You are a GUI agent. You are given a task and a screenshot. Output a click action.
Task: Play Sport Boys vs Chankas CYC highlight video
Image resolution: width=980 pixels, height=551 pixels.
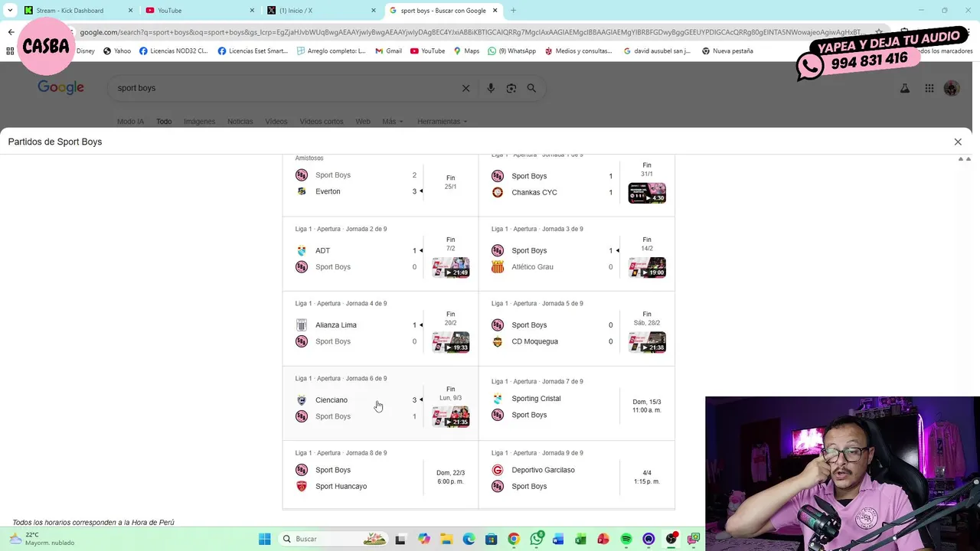[647, 193]
